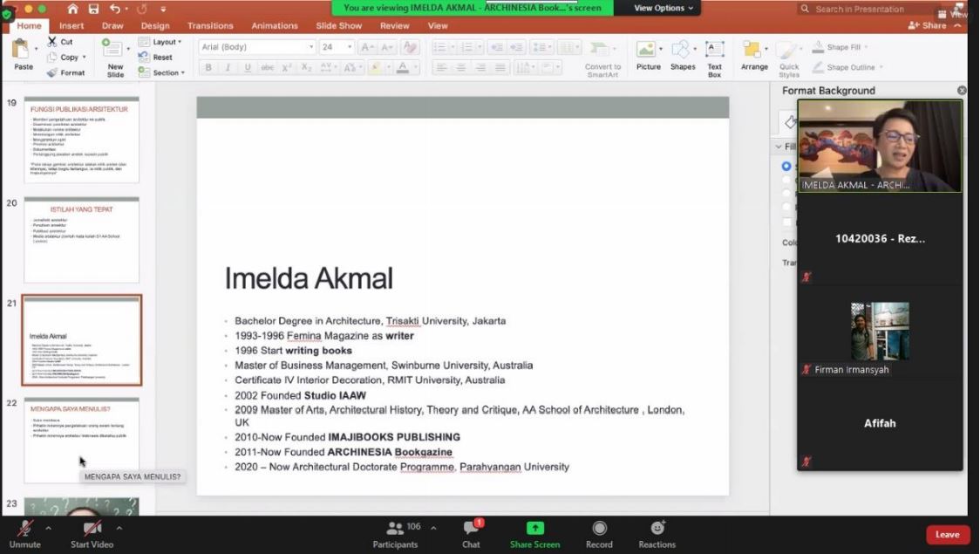This screenshot has height=554, width=980.
Task: Toggle underline formatting button
Action: point(248,68)
